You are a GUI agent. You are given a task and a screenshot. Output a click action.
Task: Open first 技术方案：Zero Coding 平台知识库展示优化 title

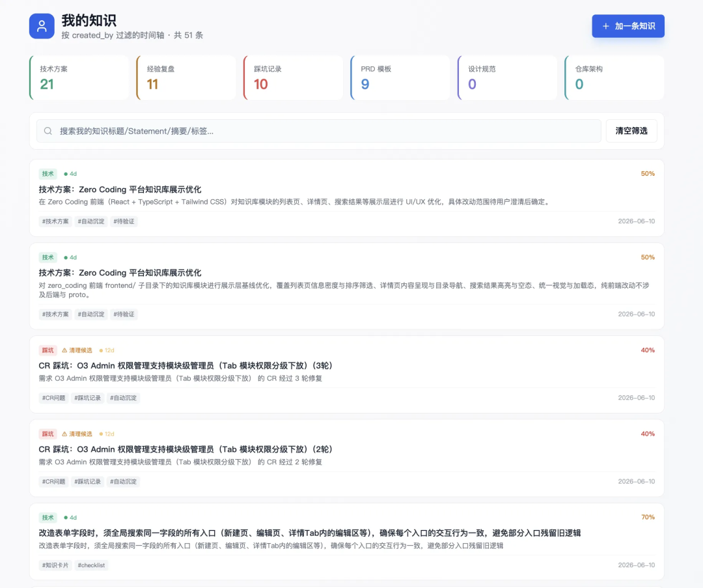[x=120, y=189]
